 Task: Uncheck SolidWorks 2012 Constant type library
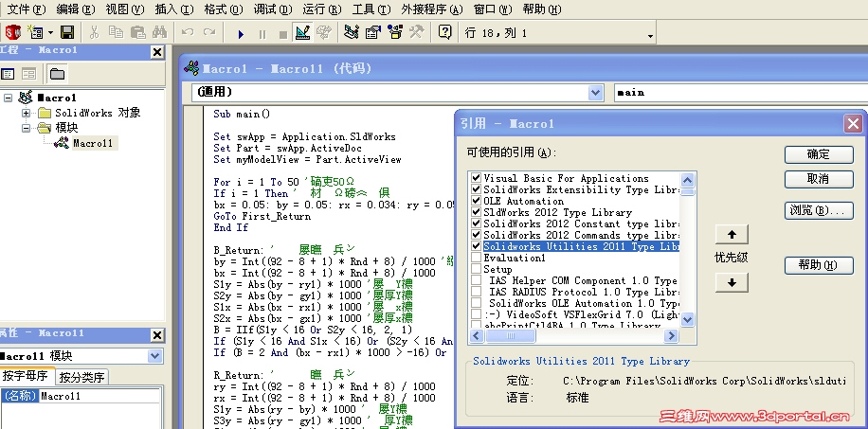point(476,223)
